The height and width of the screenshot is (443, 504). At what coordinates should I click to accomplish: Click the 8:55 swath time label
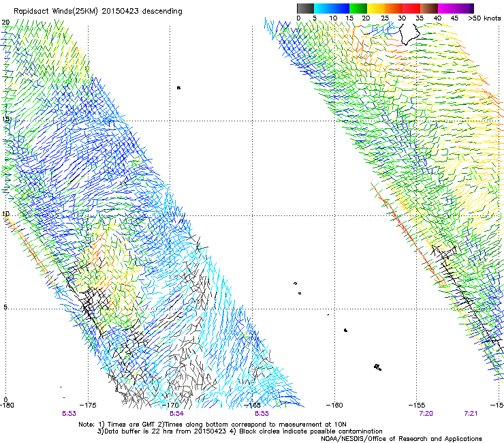262,414
